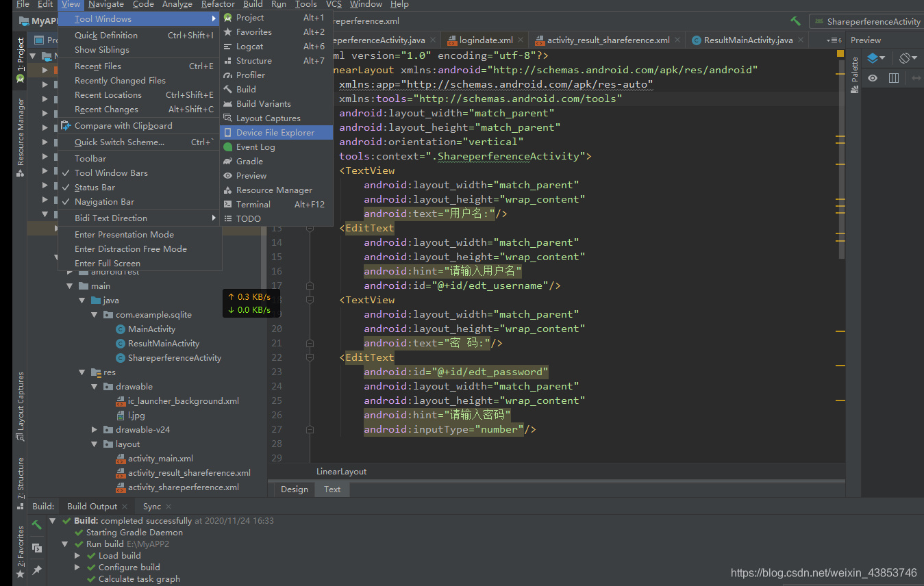Open the Palette side tab

[x=854, y=75]
